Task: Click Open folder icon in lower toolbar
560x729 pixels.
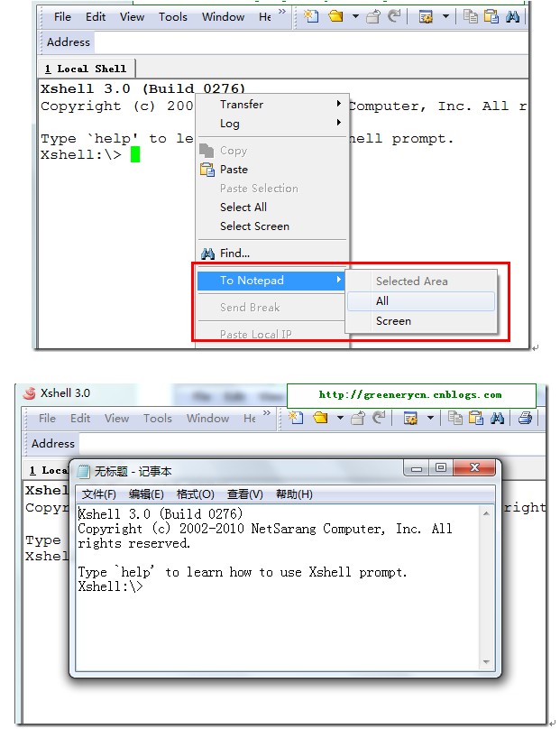Action: pos(320,418)
